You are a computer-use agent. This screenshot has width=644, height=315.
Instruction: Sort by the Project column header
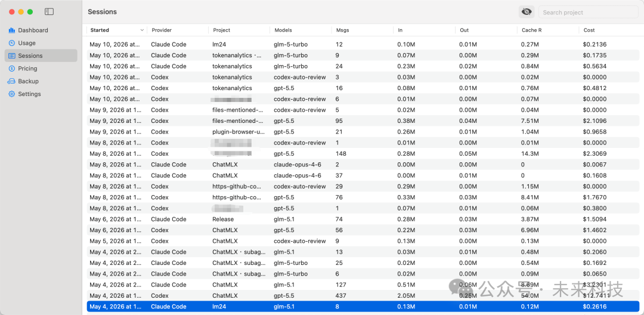coord(221,30)
